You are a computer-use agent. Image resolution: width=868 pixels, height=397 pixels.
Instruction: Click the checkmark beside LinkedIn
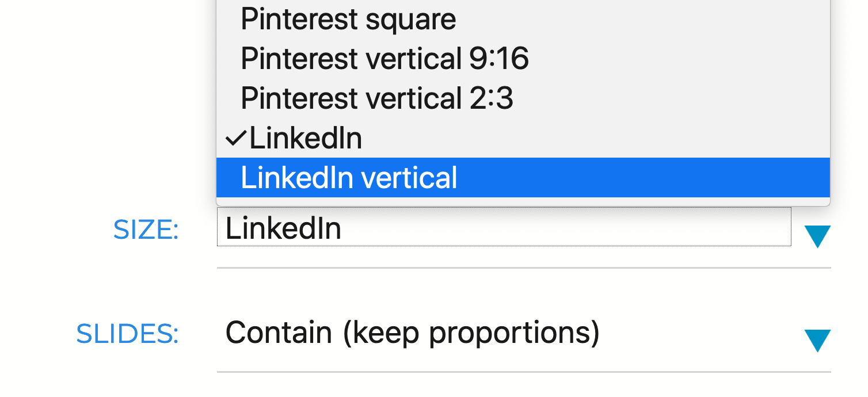(x=235, y=139)
